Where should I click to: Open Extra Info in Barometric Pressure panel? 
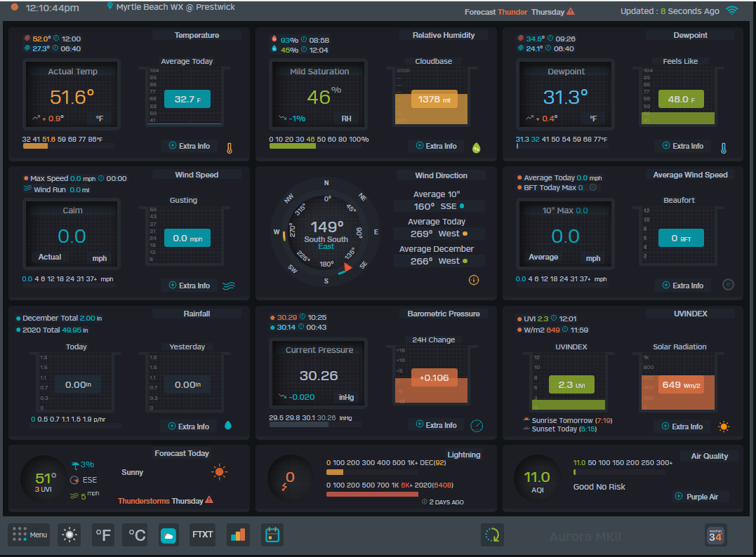click(437, 425)
